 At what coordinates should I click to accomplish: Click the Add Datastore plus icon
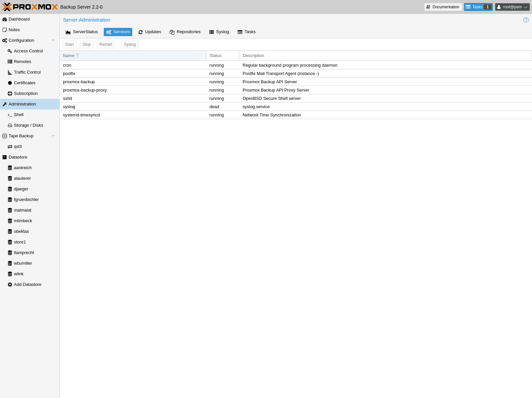(x=10, y=285)
